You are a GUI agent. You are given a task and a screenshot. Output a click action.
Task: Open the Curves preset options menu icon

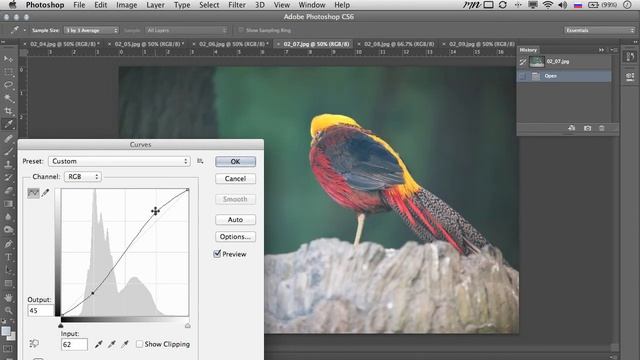coord(200,161)
